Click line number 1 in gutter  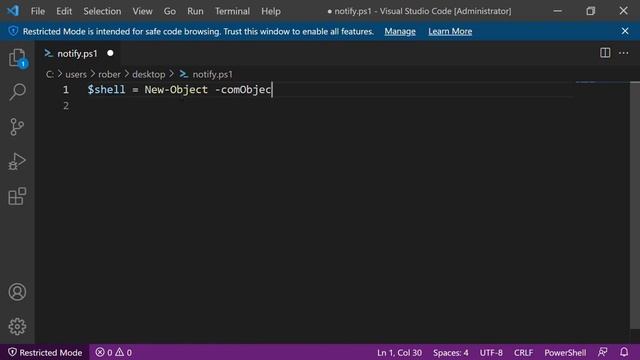click(x=66, y=90)
